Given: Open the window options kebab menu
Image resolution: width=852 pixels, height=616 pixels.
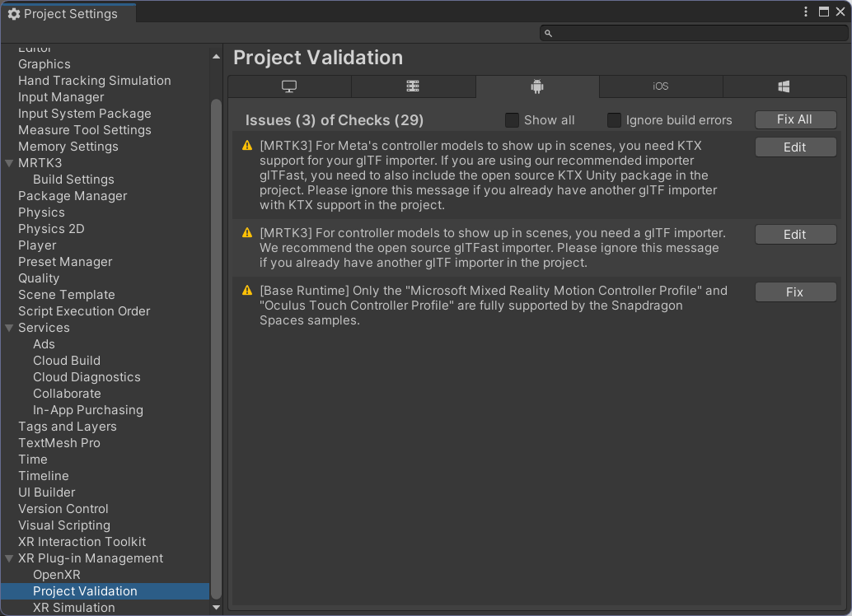Looking at the screenshot, I should pos(806,12).
